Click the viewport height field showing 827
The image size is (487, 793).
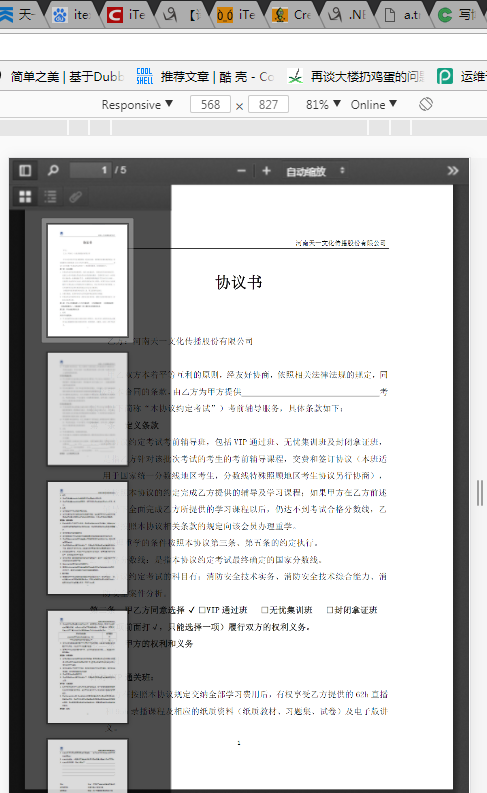coord(269,105)
